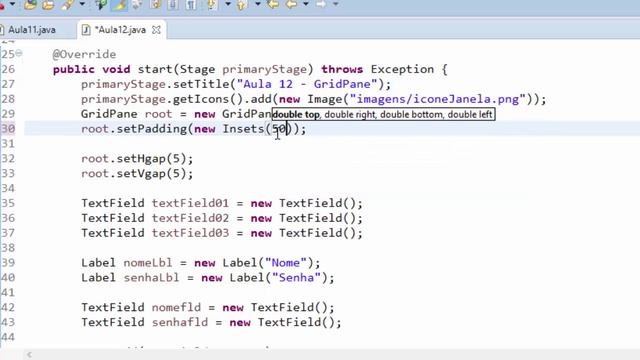Screen dimensions: 640x360
Task: Open Next Annotation dropdown menu
Action: tap(228, 4)
